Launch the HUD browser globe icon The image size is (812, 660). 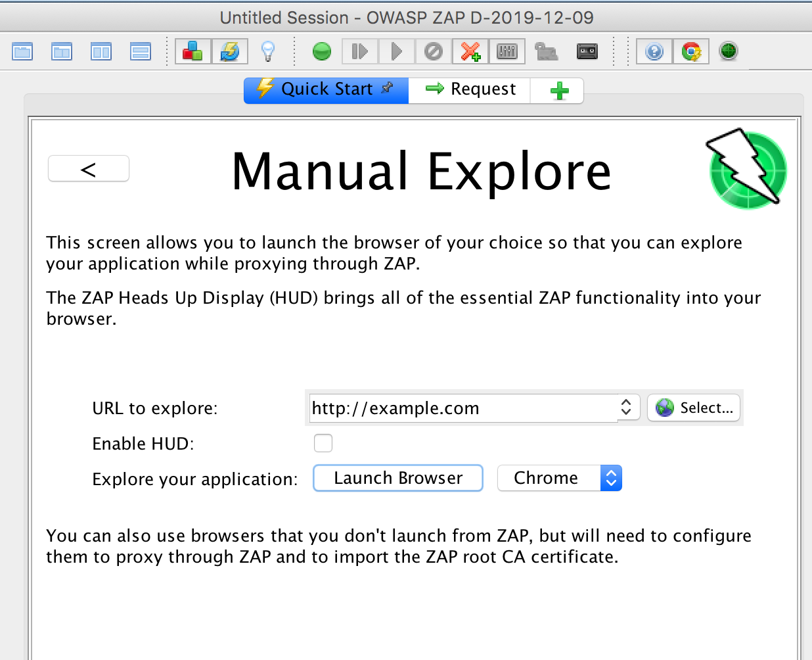pos(728,51)
